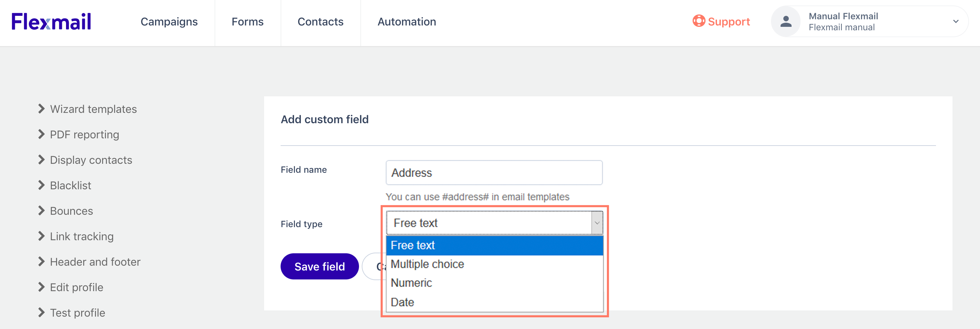
Task: Open the Automation section
Action: click(406, 22)
